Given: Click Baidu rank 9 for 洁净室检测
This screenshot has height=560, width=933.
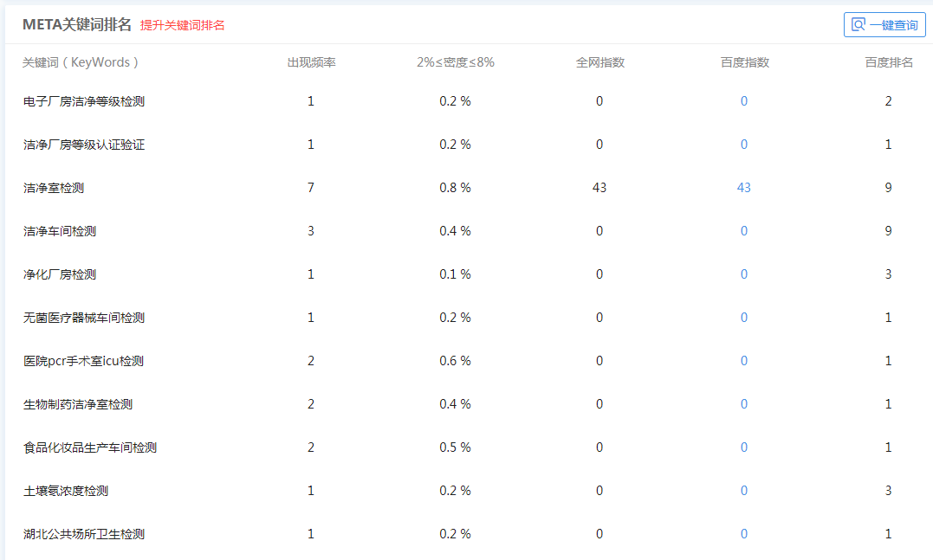Looking at the screenshot, I should 888,188.
